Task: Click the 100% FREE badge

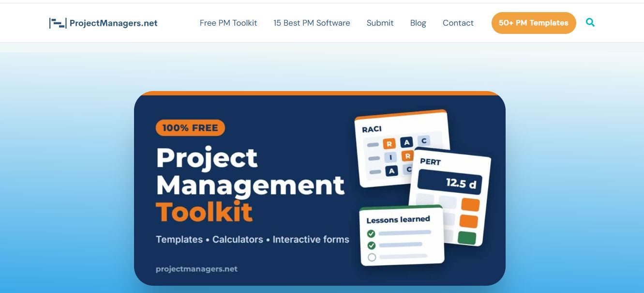Action: click(190, 128)
